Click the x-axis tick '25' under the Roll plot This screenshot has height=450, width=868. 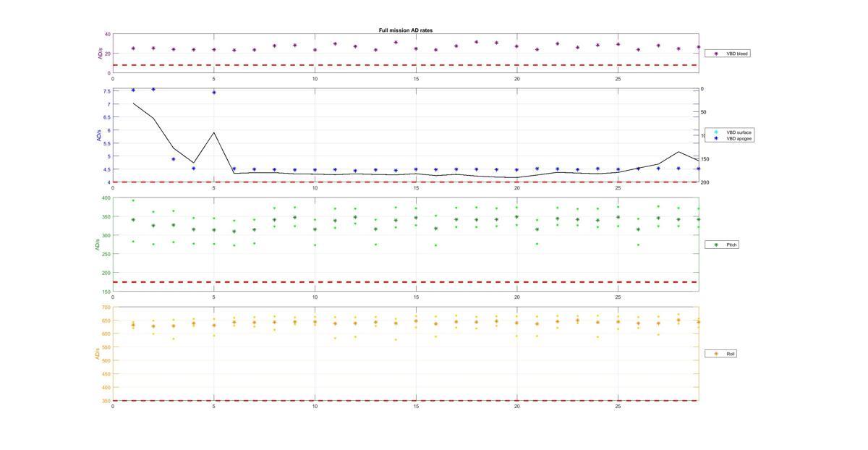[x=618, y=406]
